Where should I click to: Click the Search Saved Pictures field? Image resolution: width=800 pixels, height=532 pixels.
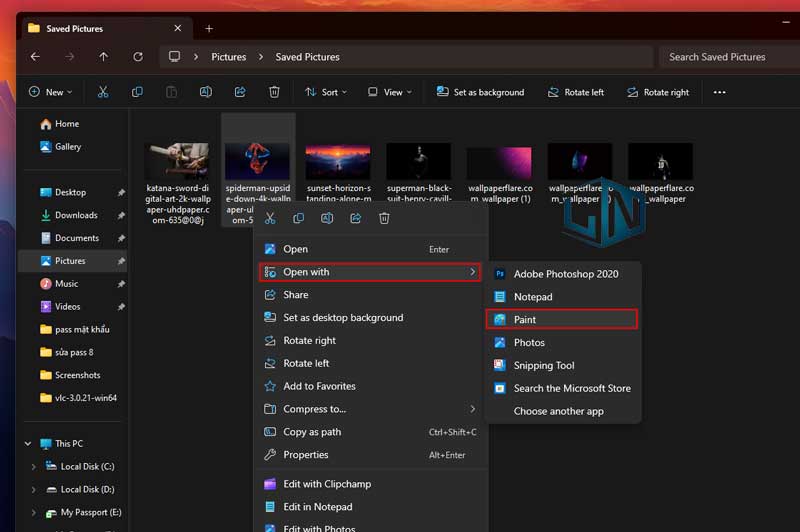tap(729, 57)
